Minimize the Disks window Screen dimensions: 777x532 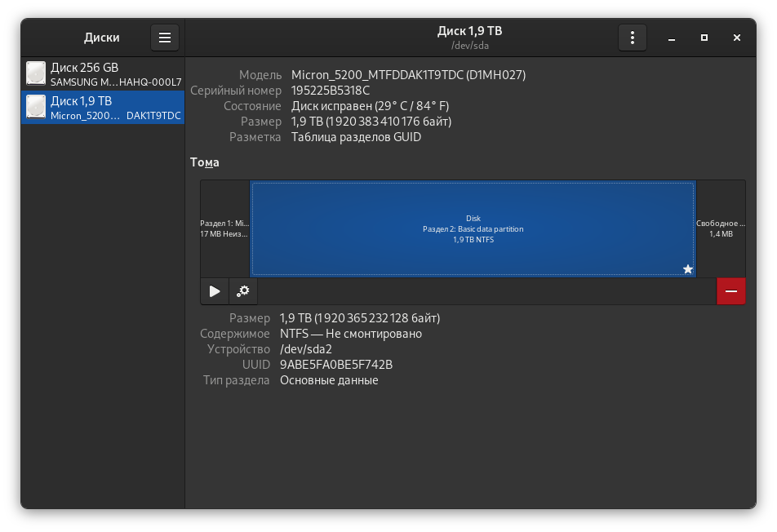point(671,38)
